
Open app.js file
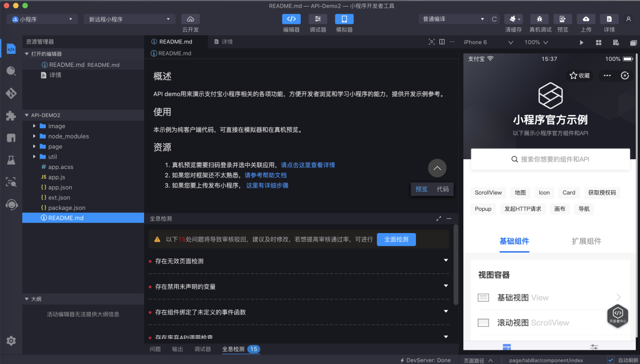pos(57,177)
